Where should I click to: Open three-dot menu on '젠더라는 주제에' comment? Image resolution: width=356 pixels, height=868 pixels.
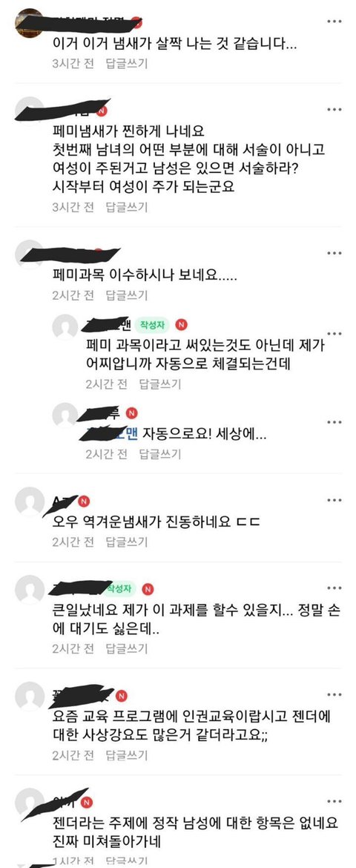click(x=334, y=801)
